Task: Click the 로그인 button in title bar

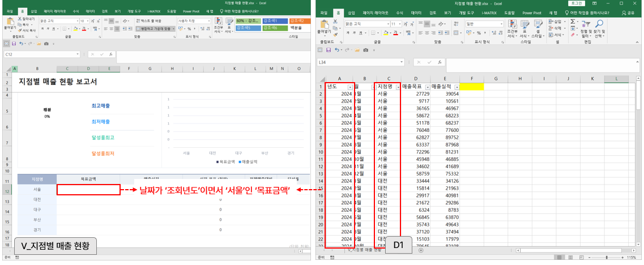Action: click(x=577, y=3)
